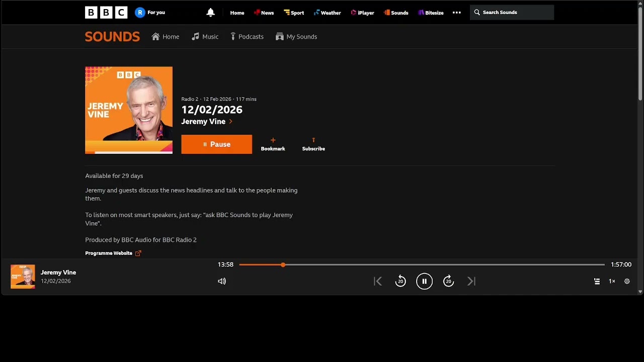Viewport: 644px width, 362px height.
Task: Go to BBC Home in top nav
Action: pos(237,13)
